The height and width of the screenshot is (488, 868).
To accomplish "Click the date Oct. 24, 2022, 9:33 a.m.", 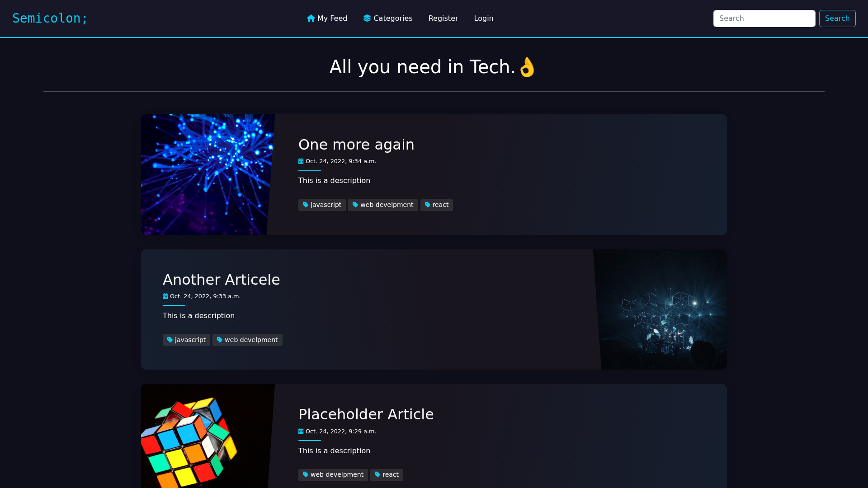I will tap(205, 296).
